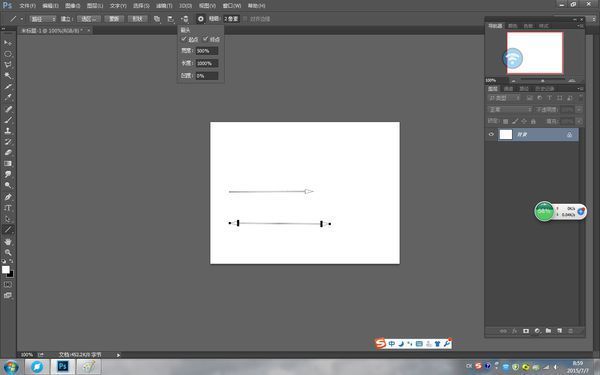Screen dimensions: 600x375
Task: Open path alignment icon in options bar
Action: (x=171, y=19)
